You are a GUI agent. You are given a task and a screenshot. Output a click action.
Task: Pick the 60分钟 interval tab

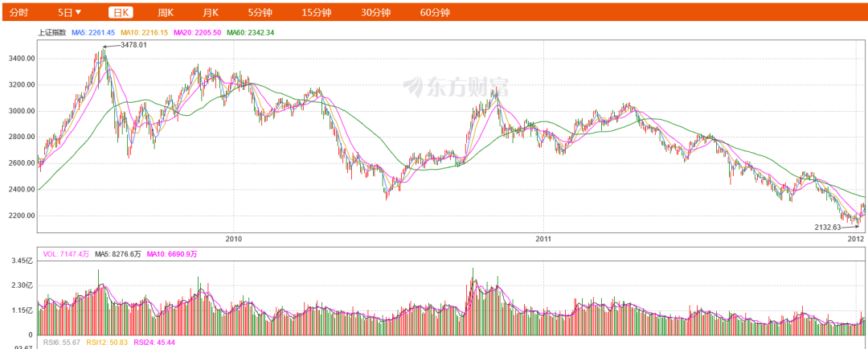coord(435,12)
